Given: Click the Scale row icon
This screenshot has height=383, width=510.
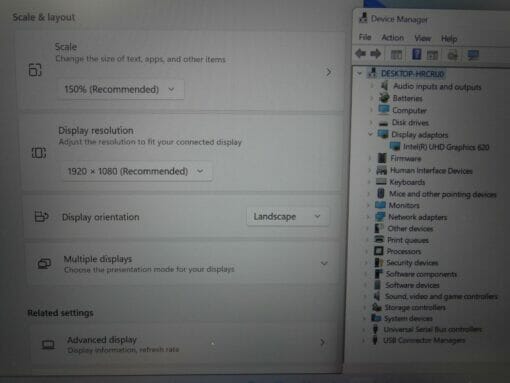Looking at the screenshot, I should click(35, 70).
